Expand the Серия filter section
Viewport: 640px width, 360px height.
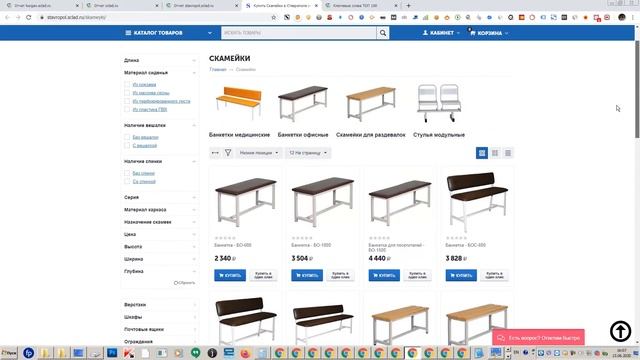[160, 197]
